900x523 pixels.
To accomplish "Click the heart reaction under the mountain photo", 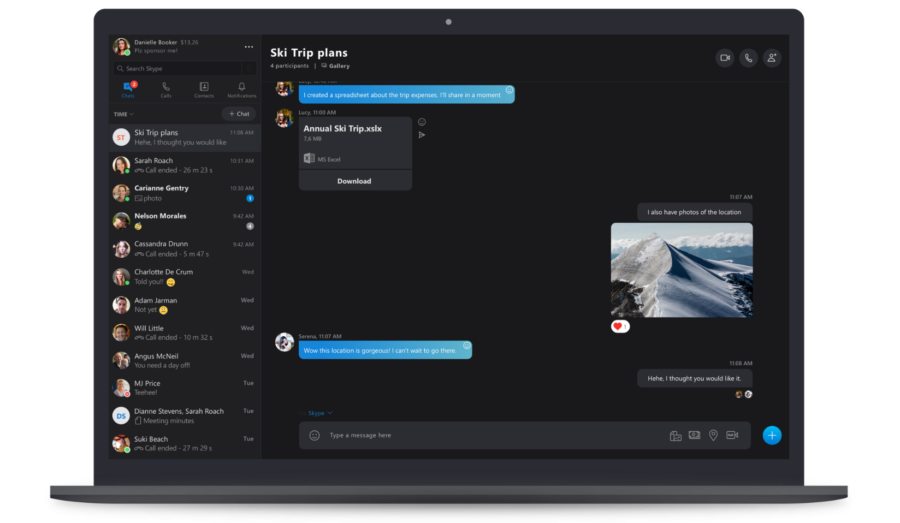I will click(x=620, y=326).
